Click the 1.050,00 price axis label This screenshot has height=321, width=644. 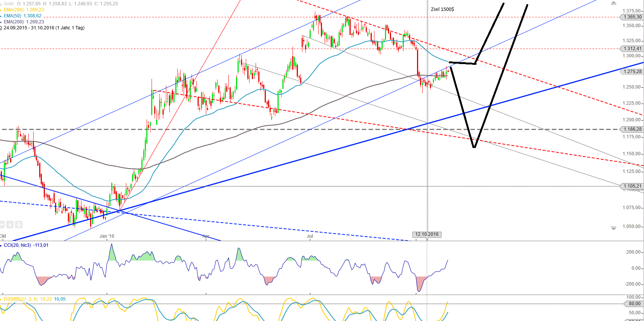pyautogui.click(x=632, y=226)
